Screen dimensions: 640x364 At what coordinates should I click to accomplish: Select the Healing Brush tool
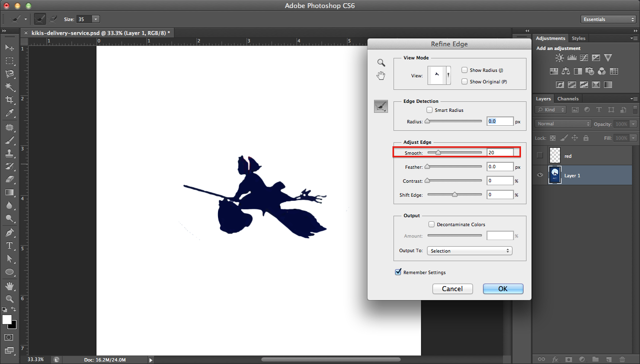tap(9, 127)
